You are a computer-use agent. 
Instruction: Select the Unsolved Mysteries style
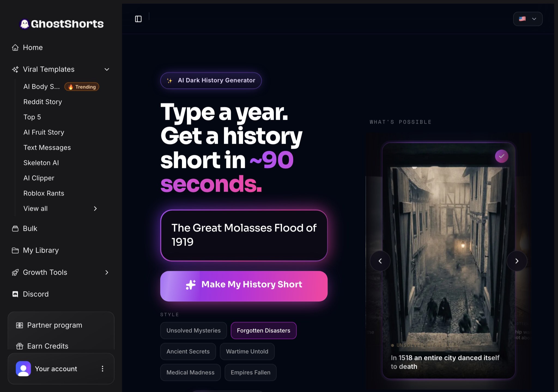click(x=193, y=330)
